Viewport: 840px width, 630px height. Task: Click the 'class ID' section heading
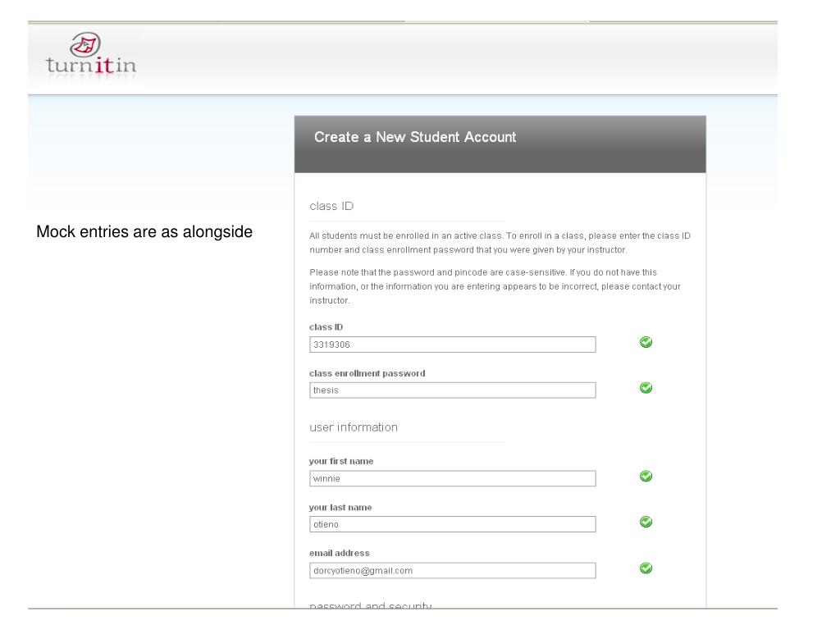pos(331,206)
